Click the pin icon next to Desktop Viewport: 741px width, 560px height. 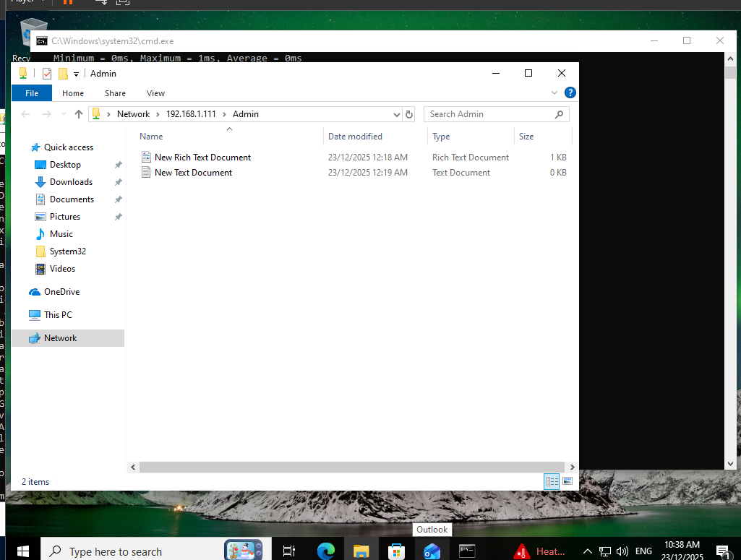(118, 165)
